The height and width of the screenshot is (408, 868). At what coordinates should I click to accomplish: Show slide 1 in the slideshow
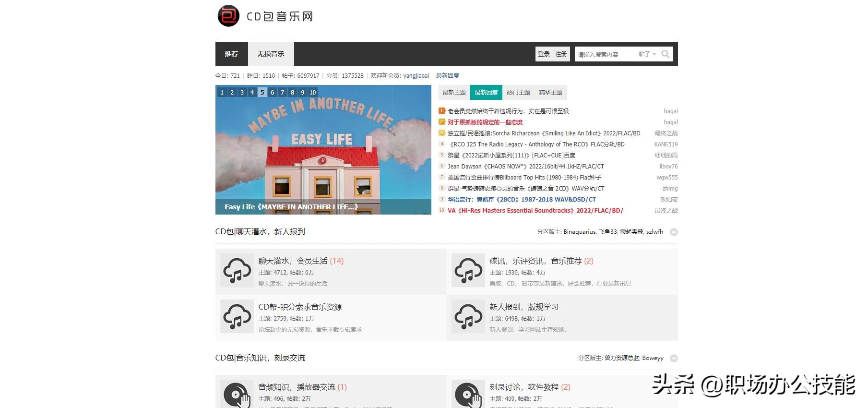point(222,93)
